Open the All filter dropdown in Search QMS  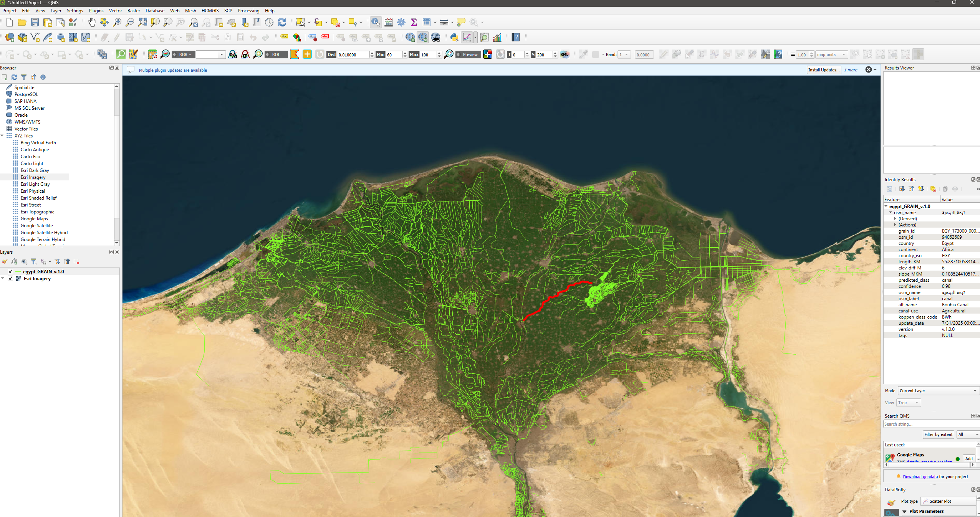pos(968,434)
